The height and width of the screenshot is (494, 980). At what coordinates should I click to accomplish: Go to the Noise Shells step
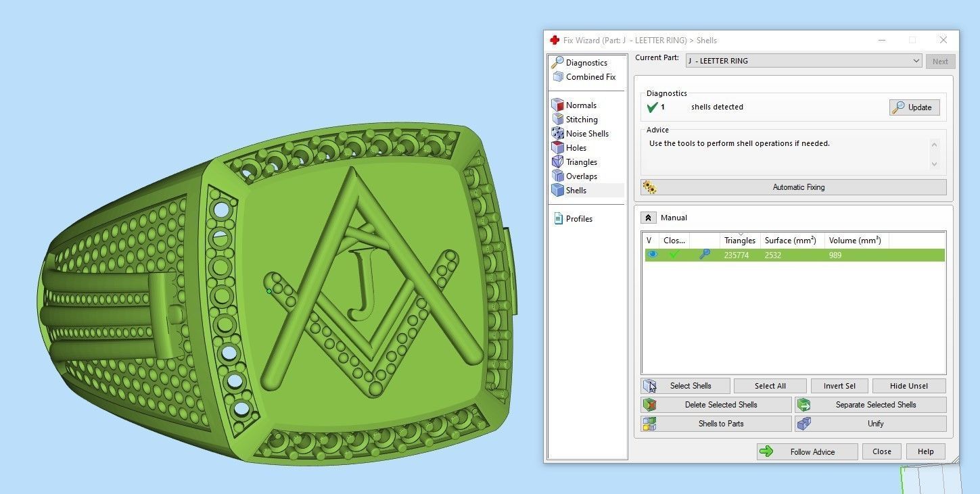point(587,134)
